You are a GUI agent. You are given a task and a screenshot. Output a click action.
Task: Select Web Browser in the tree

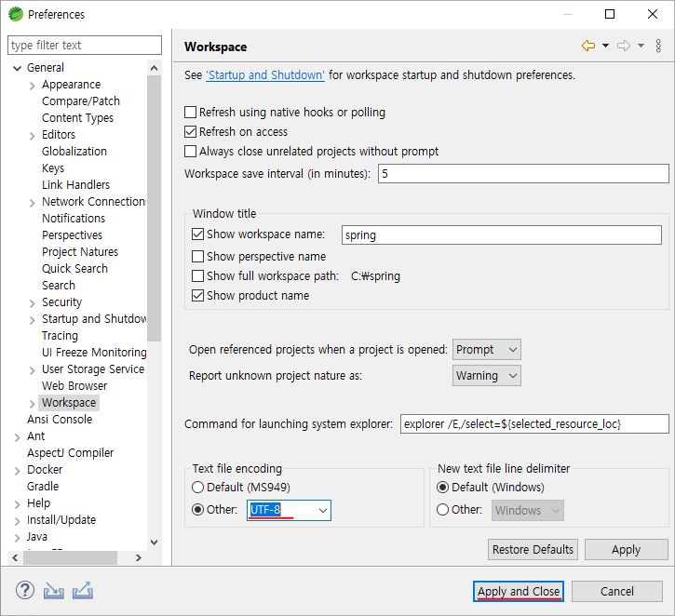pos(74,386)
